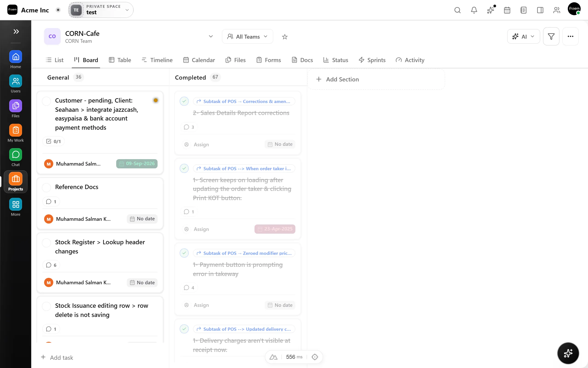This screenshot has height=368, width=588.
Task: Open More apps in sidebar
Action: [16, 207]
